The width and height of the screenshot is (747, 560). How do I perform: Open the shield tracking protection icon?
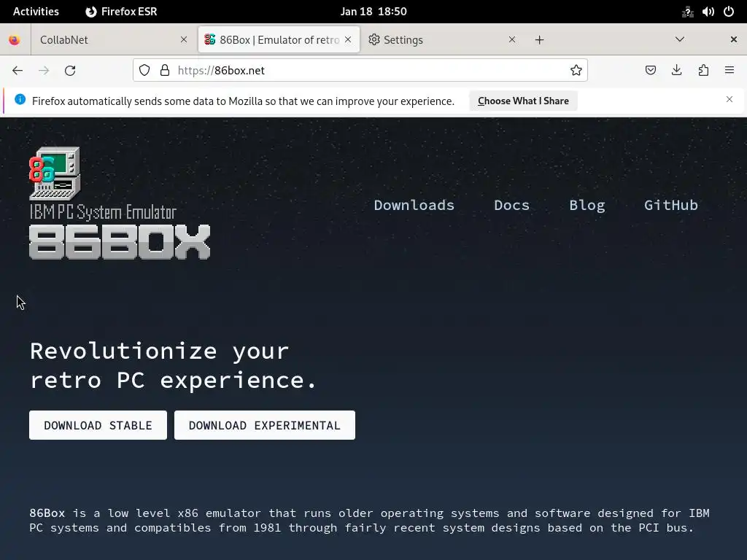[144, 71]
